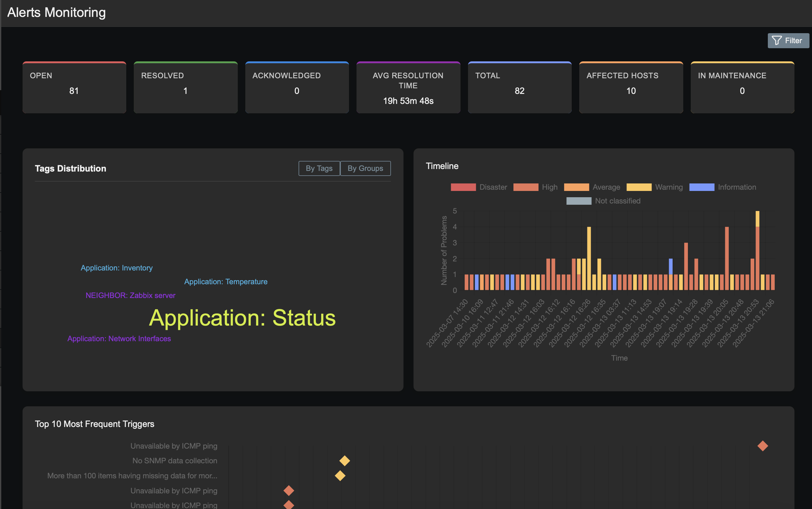Click the Application: Status tag
812x509 pixels.
click(242, 317)
